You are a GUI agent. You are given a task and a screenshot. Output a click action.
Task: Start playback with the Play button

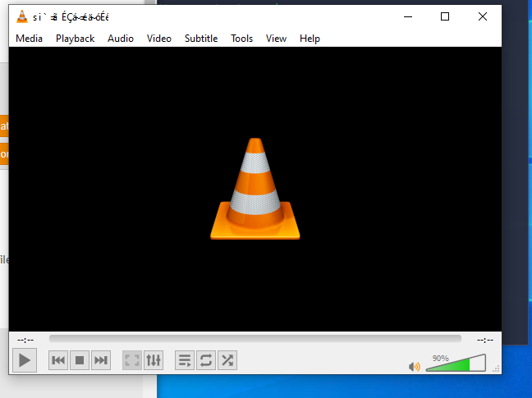coord(25,360)
